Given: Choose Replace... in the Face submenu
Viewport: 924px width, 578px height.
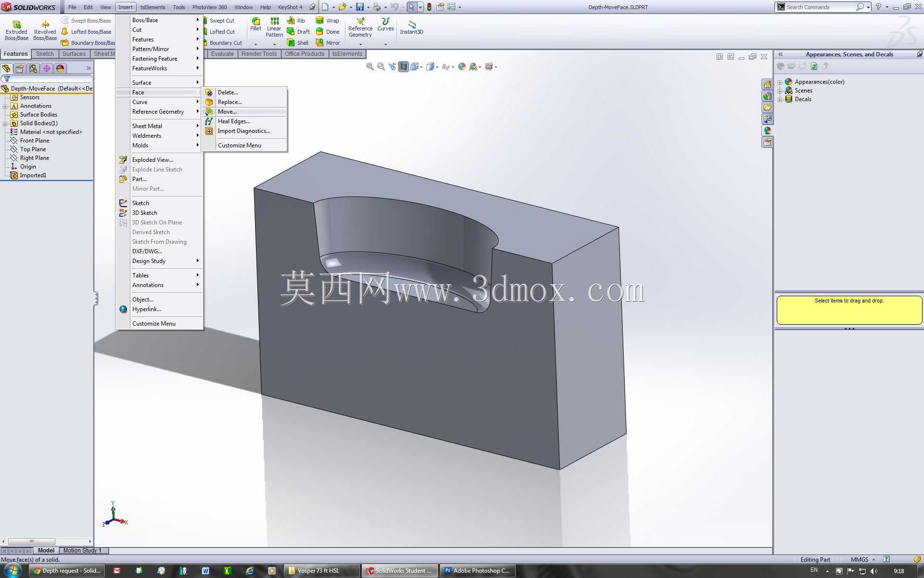Looking at the screenshot, I should [245, 102].
